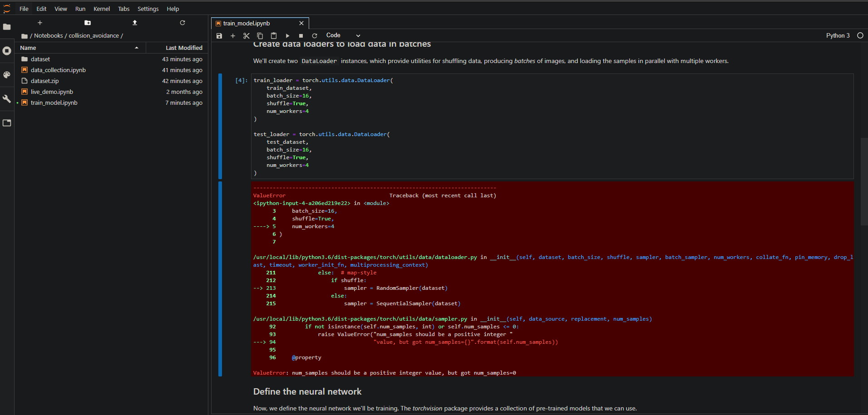Toggle sort order by Name column arrow
This screenshot has height=415, width=868.
tap(137, 48)
